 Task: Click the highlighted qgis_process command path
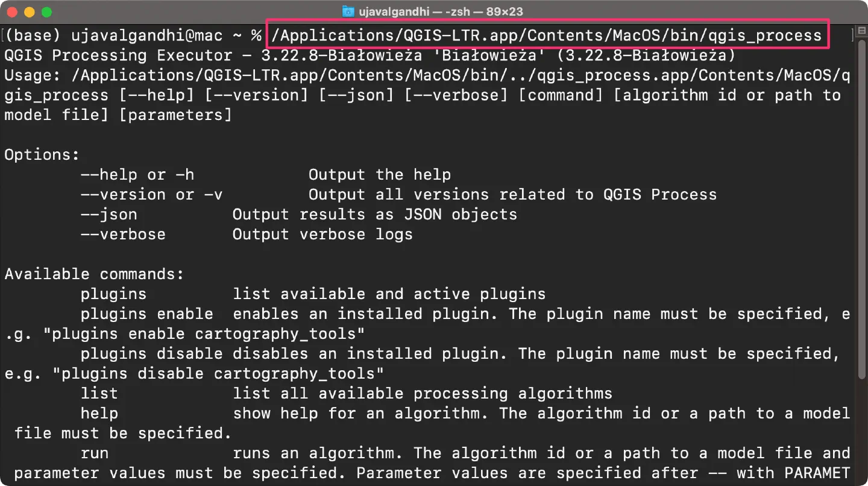click(x=547, y=35)
